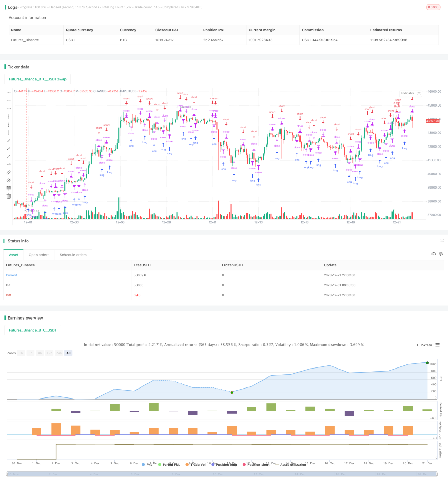Select the parallel channel lines tool
The width and height of the screenshot is (448, 484).
[x=9, y=172]
